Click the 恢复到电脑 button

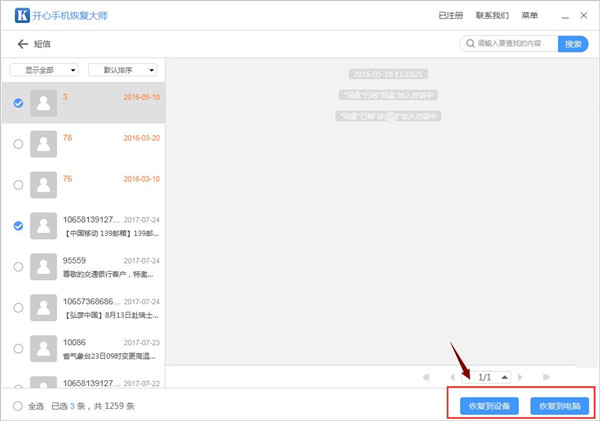tap(559, 406)
